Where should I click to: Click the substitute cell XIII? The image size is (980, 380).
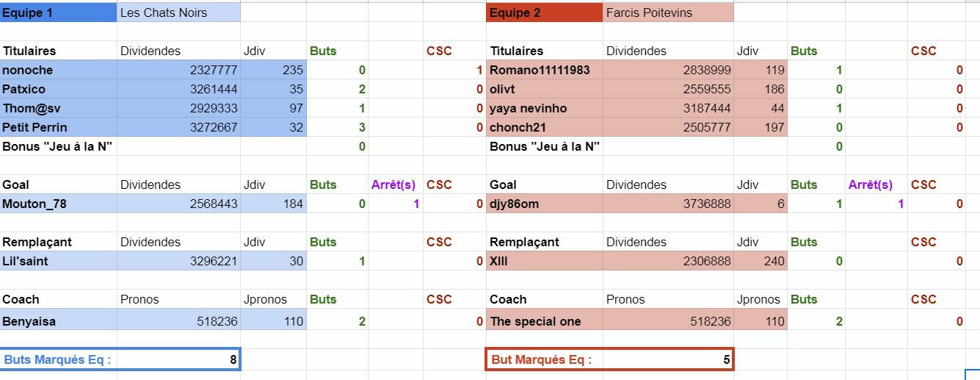click(544, 261)
